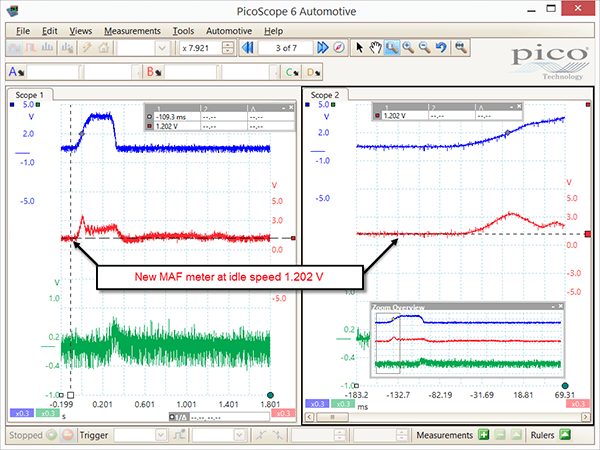
Task: Select the arrow pointer tool
Action: tap(359, 48)
